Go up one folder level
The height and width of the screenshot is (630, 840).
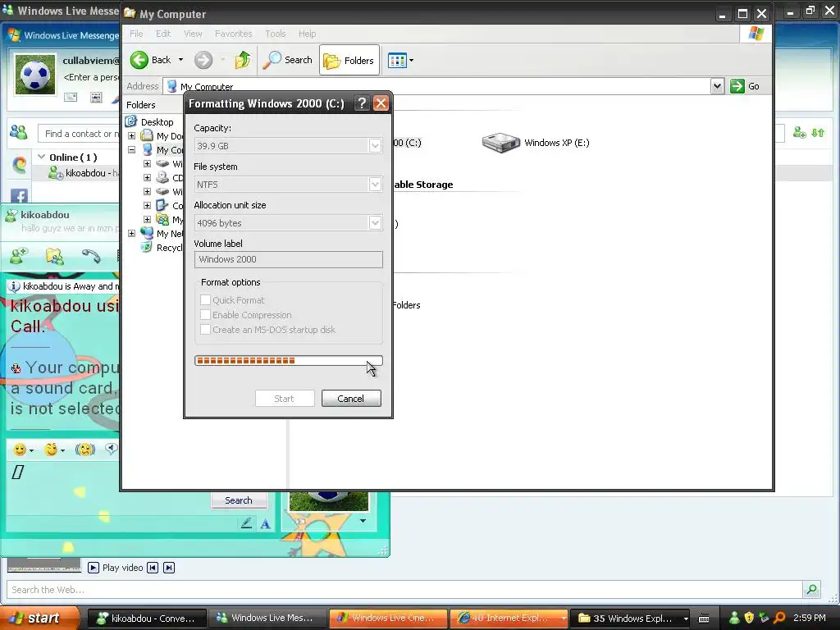click(x=243, y=60)
